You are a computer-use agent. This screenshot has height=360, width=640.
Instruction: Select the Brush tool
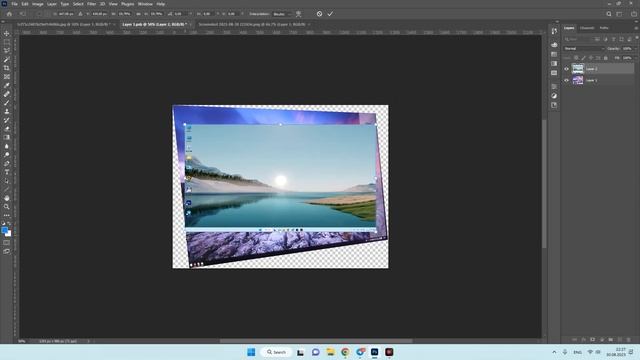pos(7,103)
